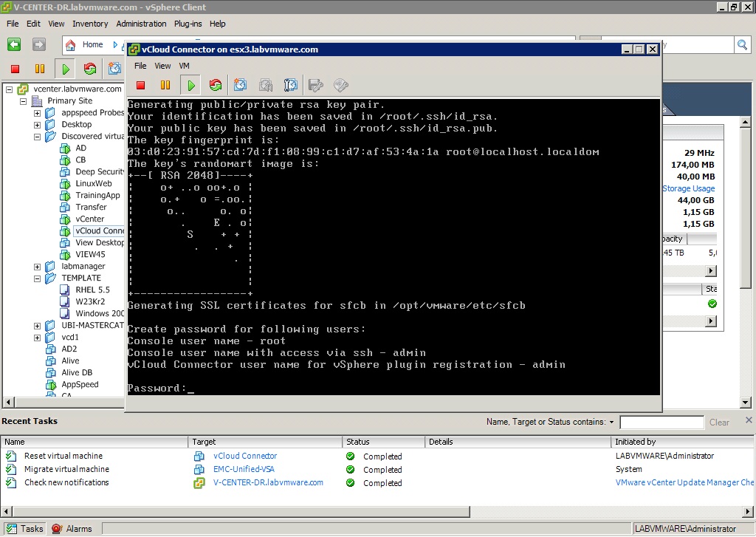Click the vCloud Connector target link in Recent Tasks

point(245,456)
